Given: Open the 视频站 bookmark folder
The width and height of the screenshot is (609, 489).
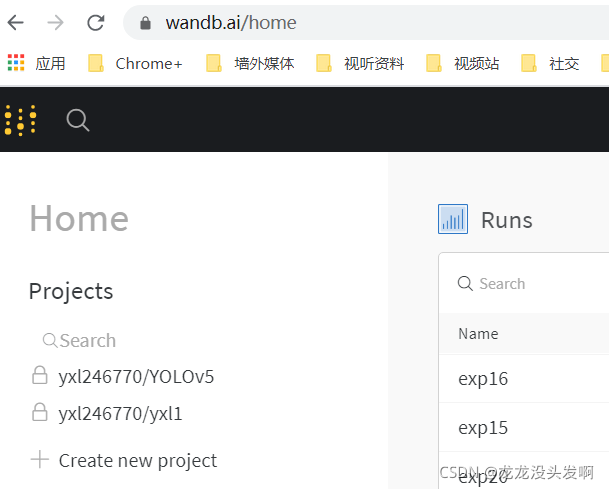Looking at the screenshot, I should coord(463,63).
